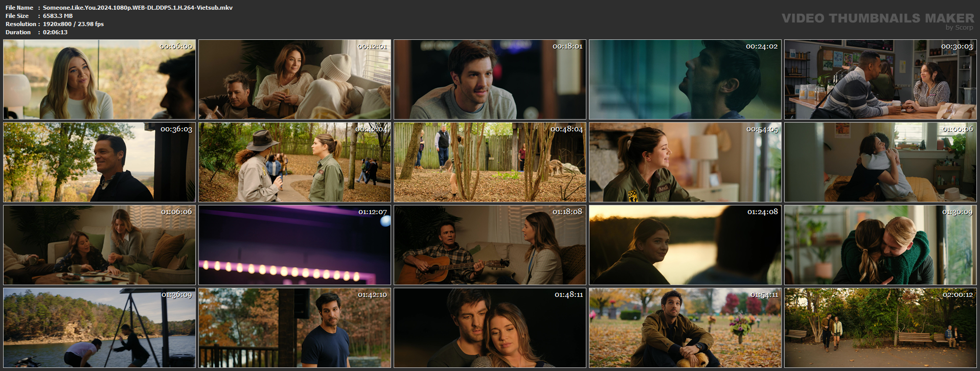Pick the 01:12:07 video frame

[x=294, y=245]
